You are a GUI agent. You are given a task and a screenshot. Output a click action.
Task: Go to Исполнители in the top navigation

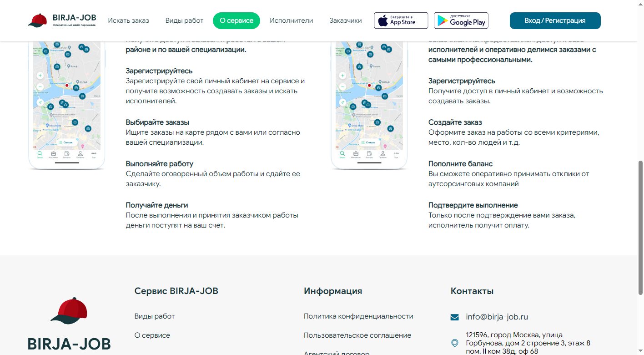[x=292, y=20]
